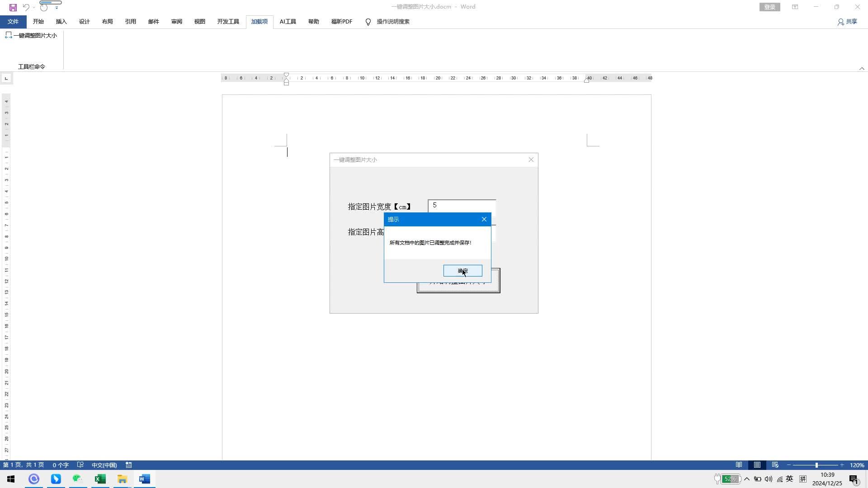Open the 开发工具 ribbon tab
The image size is (868, 488).
tap(228, 22)
